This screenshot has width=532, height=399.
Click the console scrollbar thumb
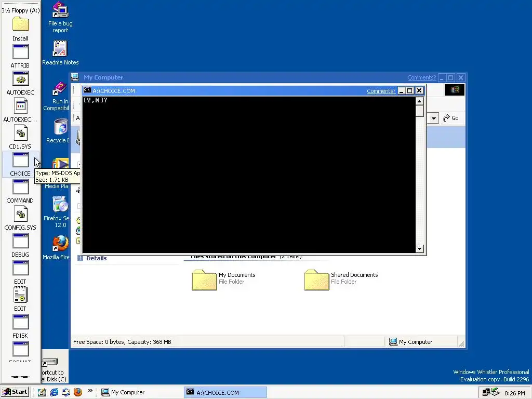[x=419, y=111]
